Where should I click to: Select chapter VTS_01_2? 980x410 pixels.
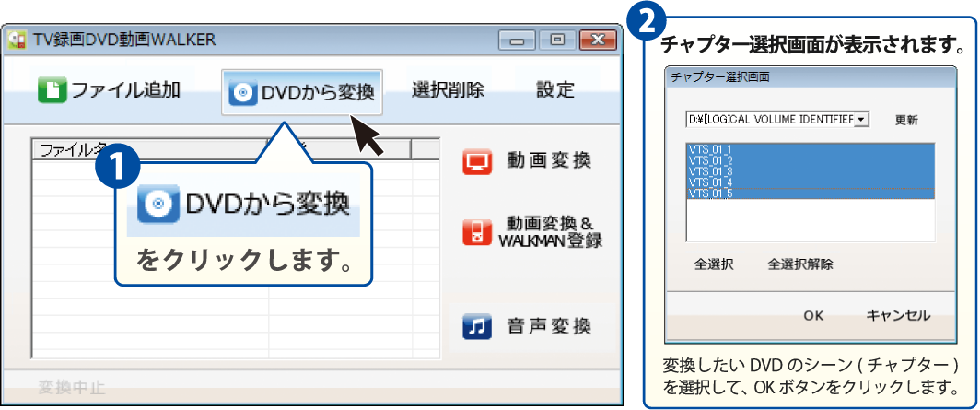click(x=811, y=160)
